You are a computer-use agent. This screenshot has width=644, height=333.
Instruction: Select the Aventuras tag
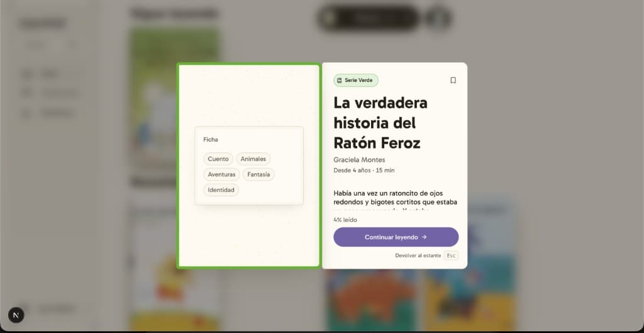(222, 174)
